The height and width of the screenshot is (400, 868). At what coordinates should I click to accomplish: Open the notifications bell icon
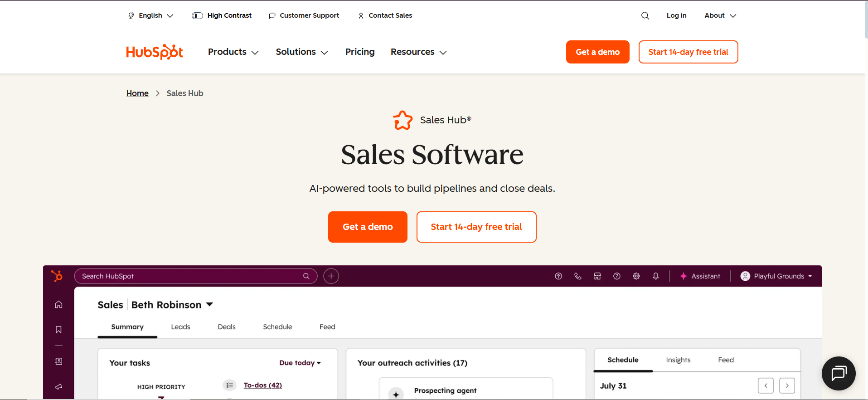tap(656, 276)
